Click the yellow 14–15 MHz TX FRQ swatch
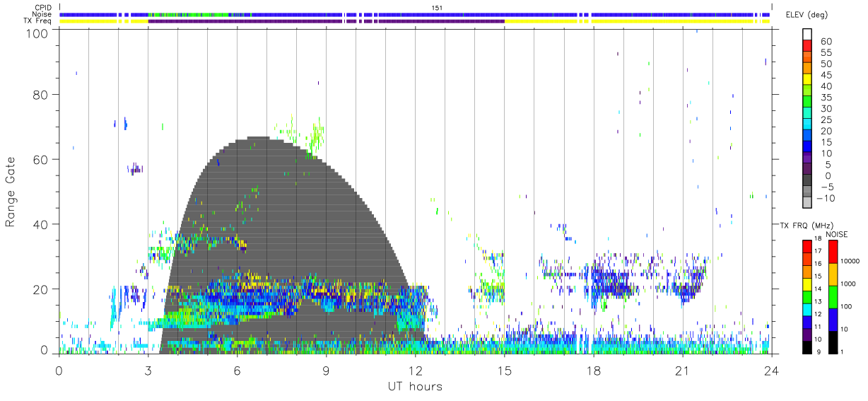Image resolution: width=868 pixels, height=401 pixels. [x=807, y=284]
